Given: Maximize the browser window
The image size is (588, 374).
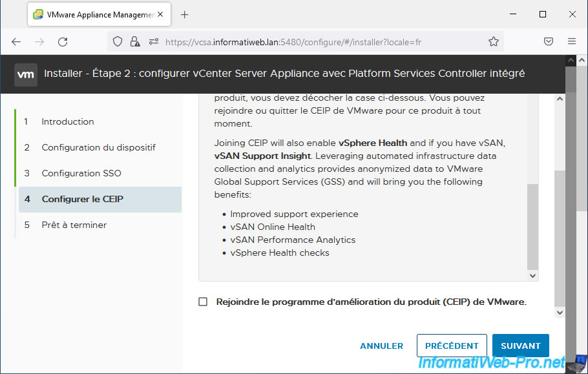Looking at the screenshot, I should tap(543, 14).
